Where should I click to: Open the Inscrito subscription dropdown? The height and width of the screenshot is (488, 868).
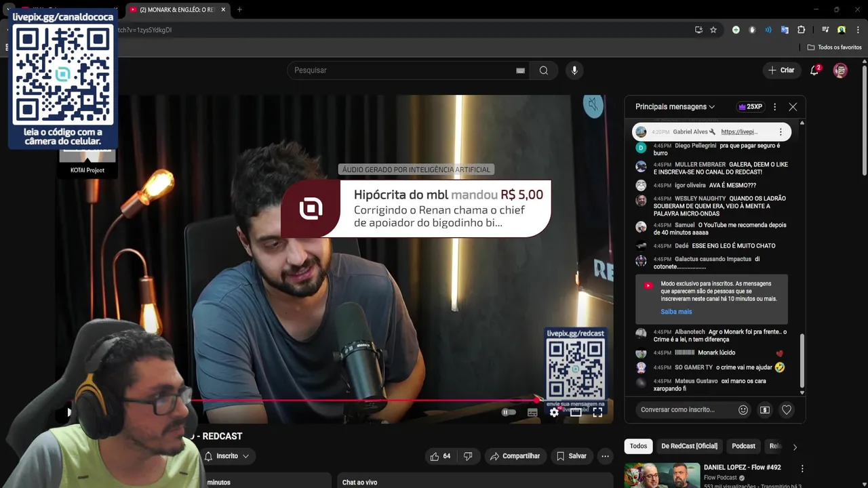(x=227, y=456)
